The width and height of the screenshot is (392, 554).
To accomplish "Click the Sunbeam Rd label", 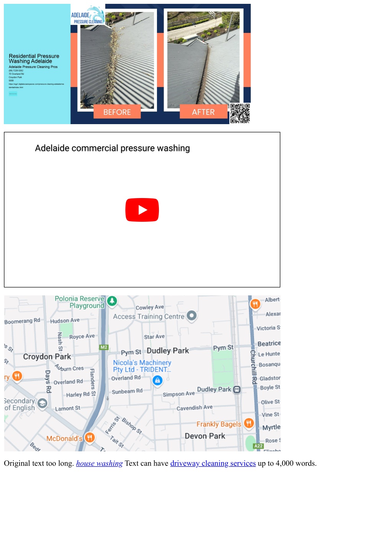I will [x=127, y=391].
